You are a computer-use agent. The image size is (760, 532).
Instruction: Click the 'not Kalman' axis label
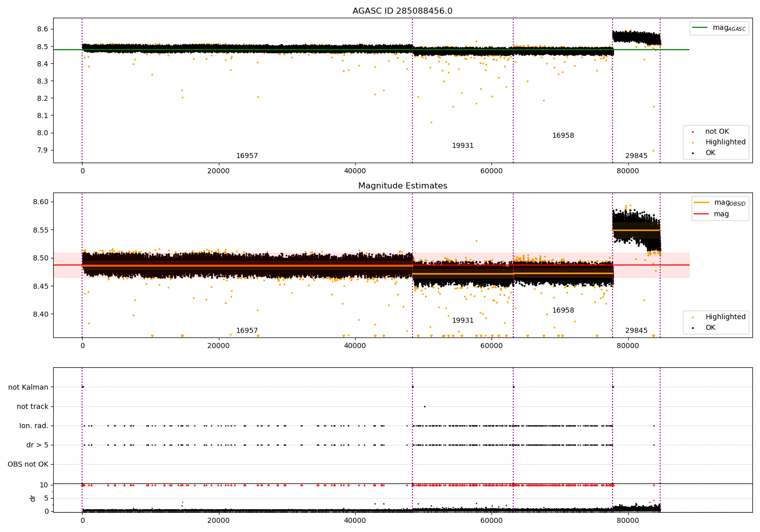click(28, 387)
